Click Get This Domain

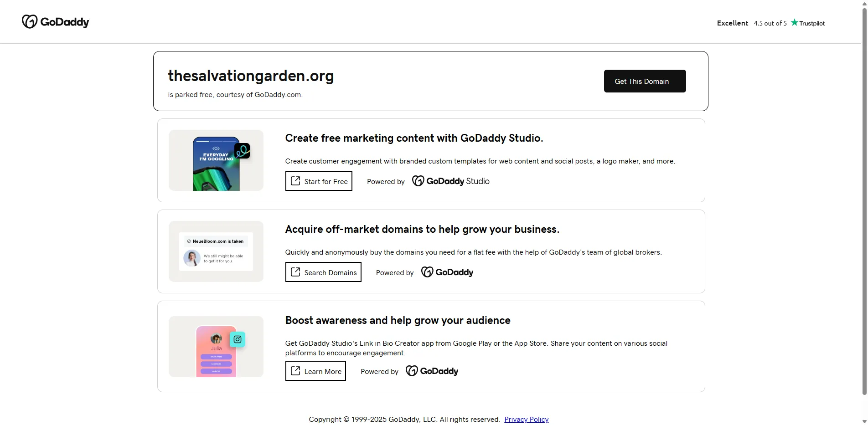tap(644, 81)
